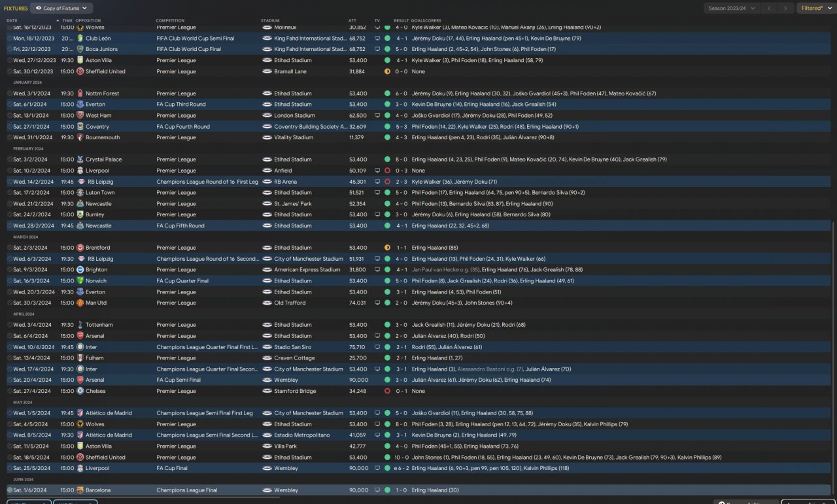Click the West Ham club badge
Image resolution: width=837 pixels, height=504 pixels.
click(80, 116)
